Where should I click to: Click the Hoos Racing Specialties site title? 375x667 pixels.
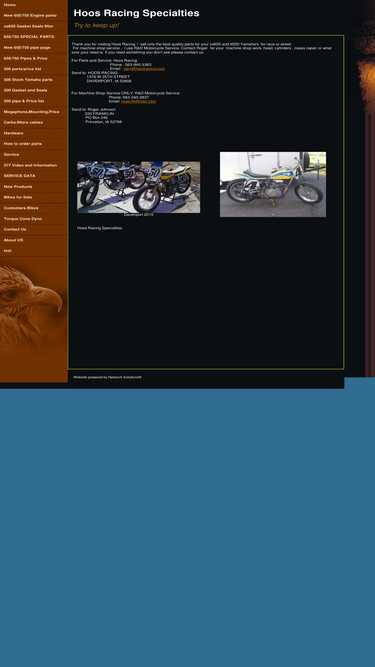tap(136, 13)
